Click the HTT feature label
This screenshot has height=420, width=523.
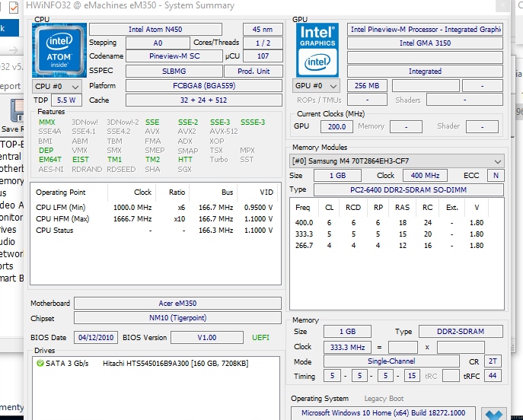coord(185,160)
